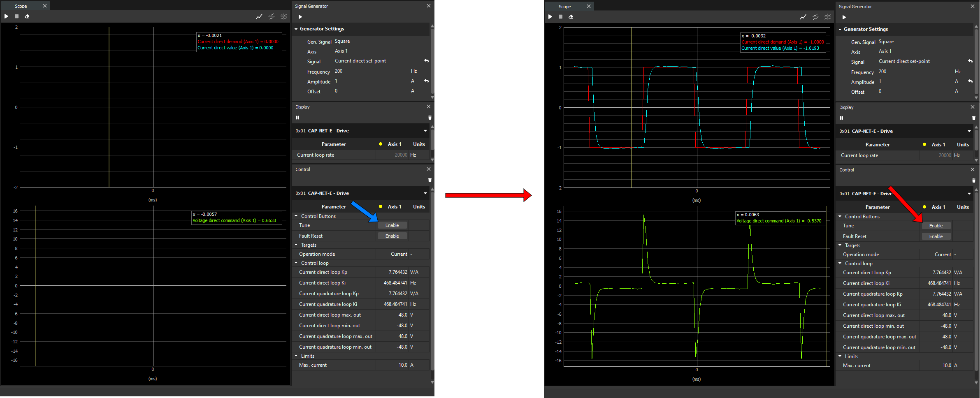Pause the Display panel updates

[297, 118]
